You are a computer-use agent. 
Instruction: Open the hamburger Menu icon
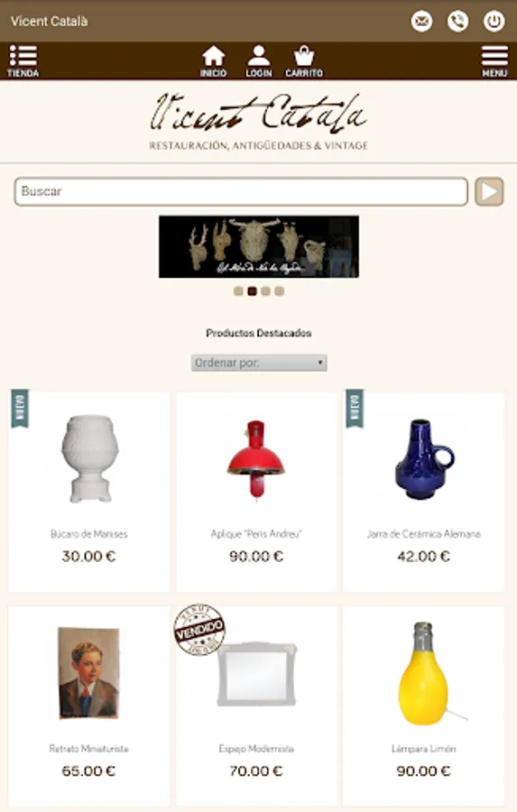pyautogui.click(x=494, y=61)
